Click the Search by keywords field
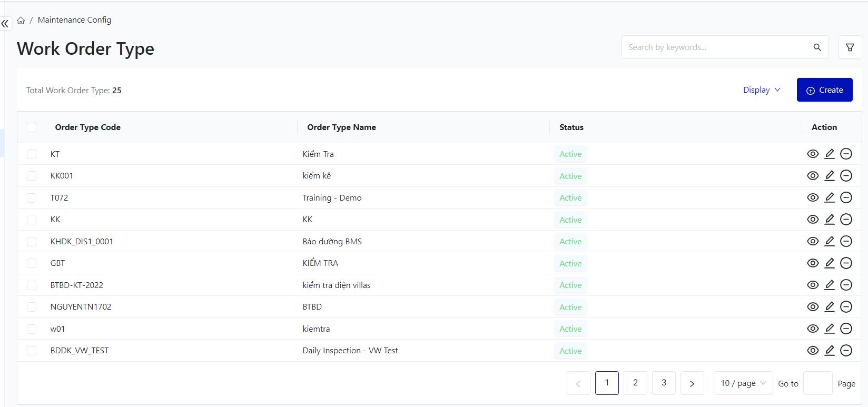This screenshot has width=868, height=407. 716,47
